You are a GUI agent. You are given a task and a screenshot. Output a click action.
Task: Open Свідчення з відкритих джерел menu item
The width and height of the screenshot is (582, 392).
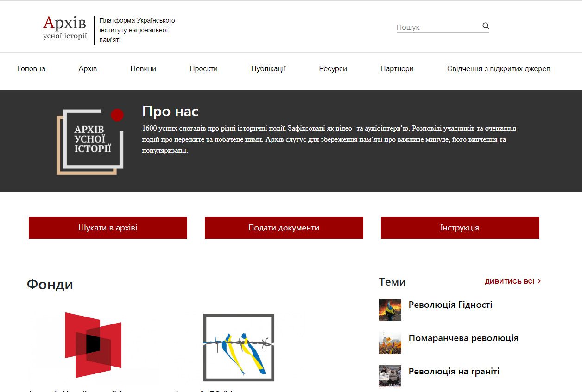tap(499, 69)
